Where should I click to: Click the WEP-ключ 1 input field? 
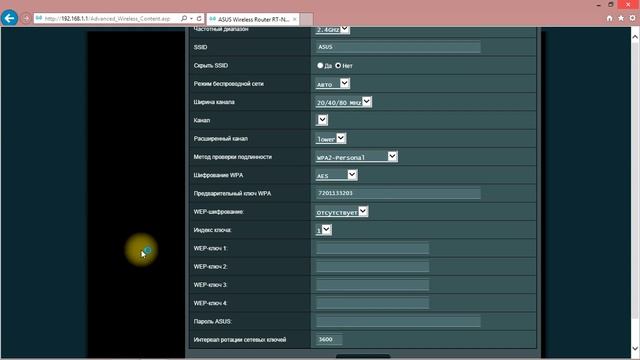372,248
